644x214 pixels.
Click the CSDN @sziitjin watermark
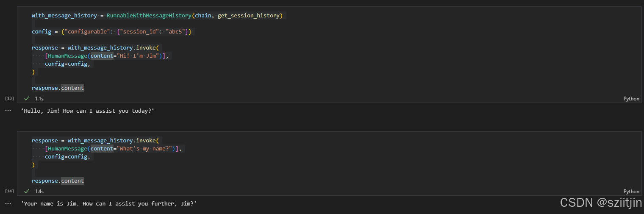[x=601, y=203]
